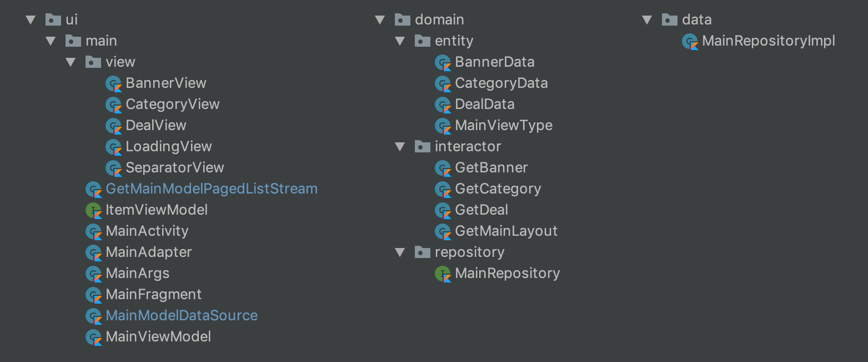Screen dimensions: 868x362
Task: Click the class icon next to MainViewType
Action: coord(443,125)
